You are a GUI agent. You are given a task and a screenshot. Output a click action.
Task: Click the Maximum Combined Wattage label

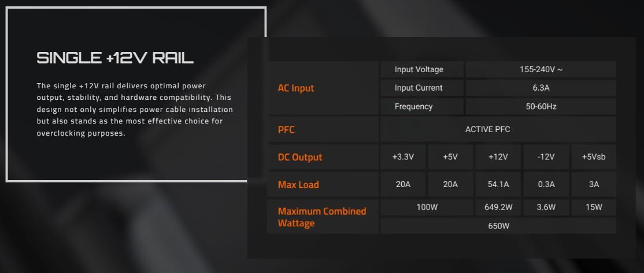[x=322, y=217]
